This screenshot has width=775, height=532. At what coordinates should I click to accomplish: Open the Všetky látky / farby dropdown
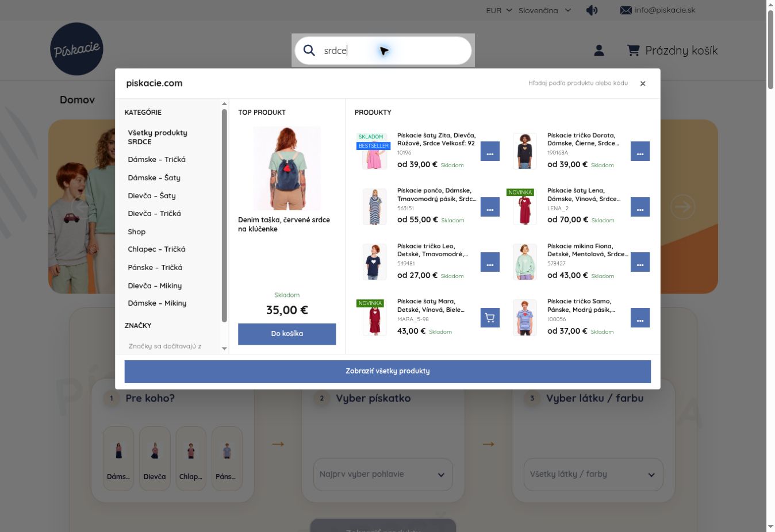(x=593, y=475)
